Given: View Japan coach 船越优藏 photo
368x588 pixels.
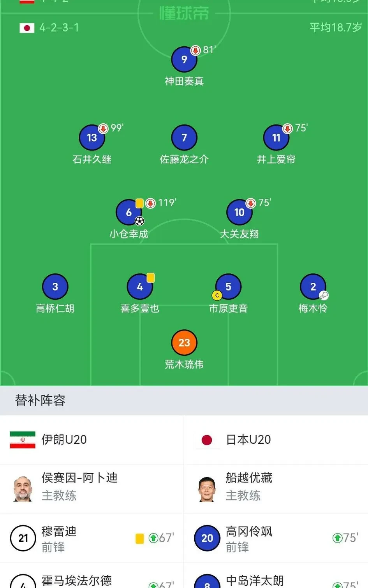Looking at the screenshot, I should [x=207, y=488].
